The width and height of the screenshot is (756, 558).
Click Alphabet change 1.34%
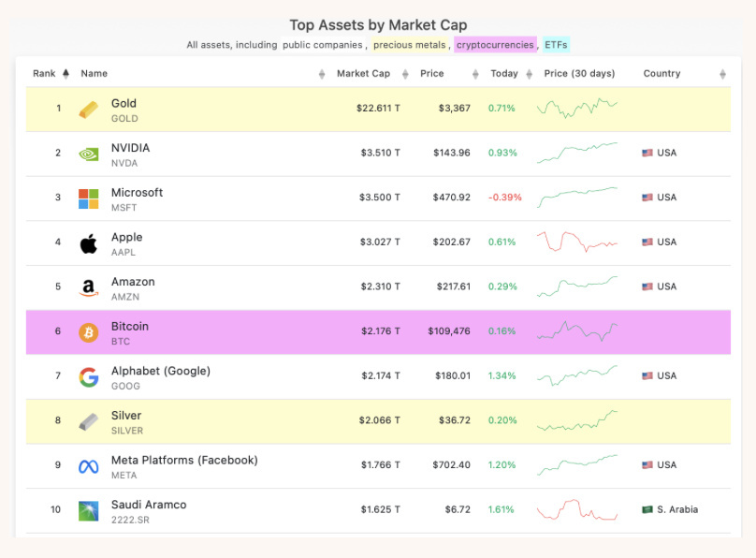[502, 375]
